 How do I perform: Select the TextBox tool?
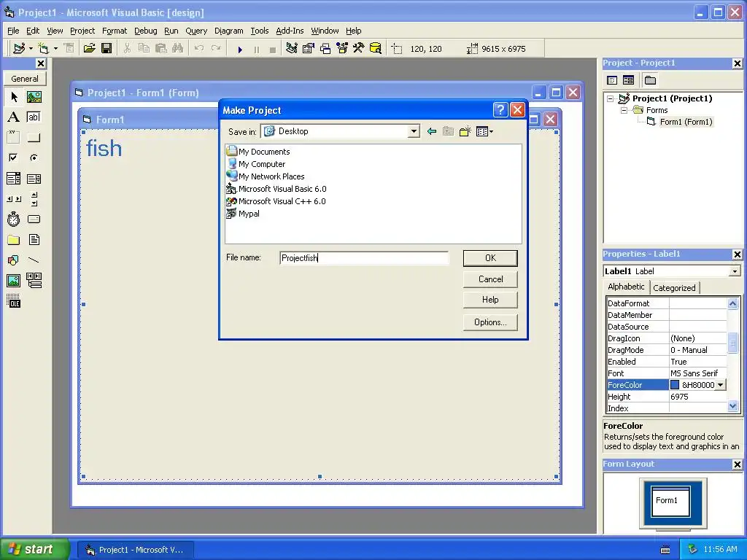click(34, 117)
